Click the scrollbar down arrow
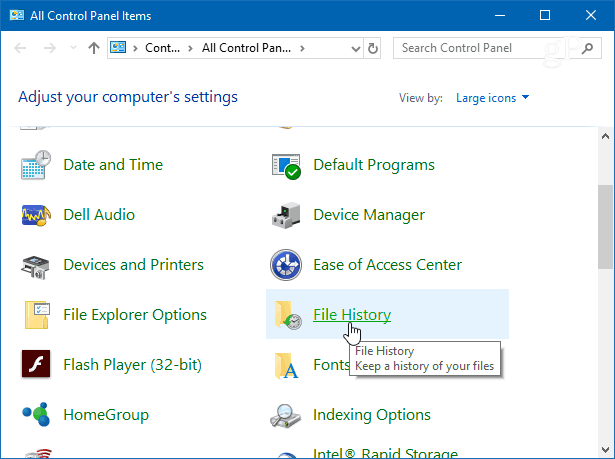Image resolution: width=615 pixels, height=459 pixels. [x=605, y=450]
